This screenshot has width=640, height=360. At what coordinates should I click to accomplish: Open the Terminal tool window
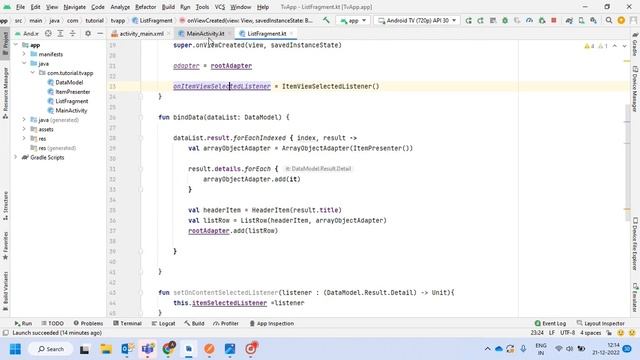[x=127, y=323]
